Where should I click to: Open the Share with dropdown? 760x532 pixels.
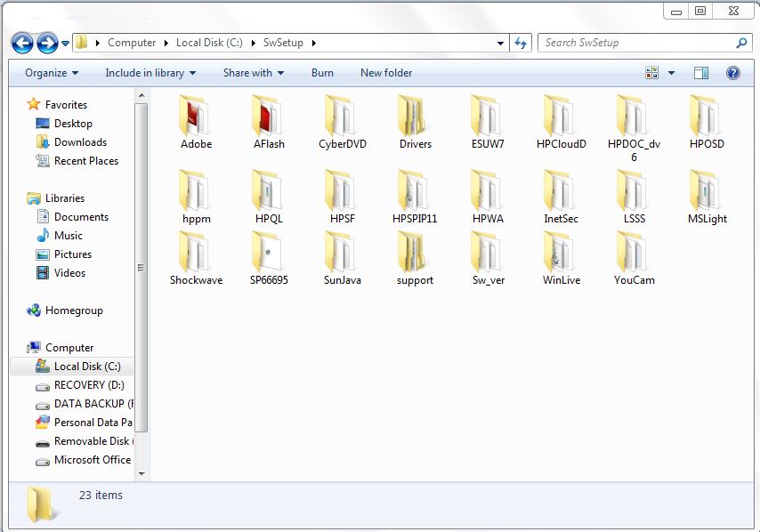tap(254, 73)
